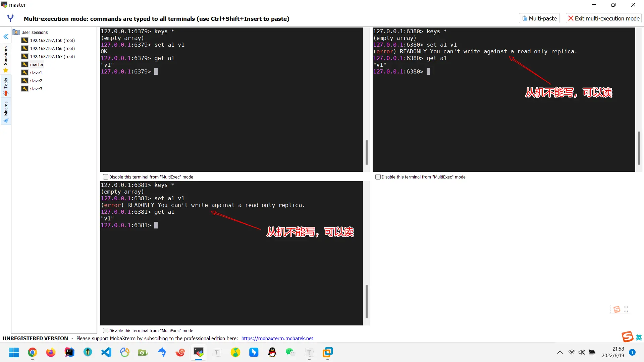Image resolution: width=644 pixels, height=362 pixels.
Task: Select the slave1 session icon
Action: pos(25,72)
